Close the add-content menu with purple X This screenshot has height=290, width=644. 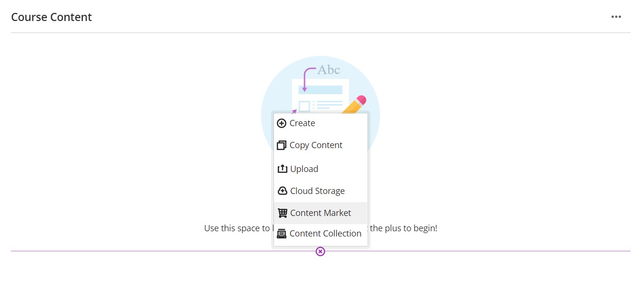[x=320, y=251]
